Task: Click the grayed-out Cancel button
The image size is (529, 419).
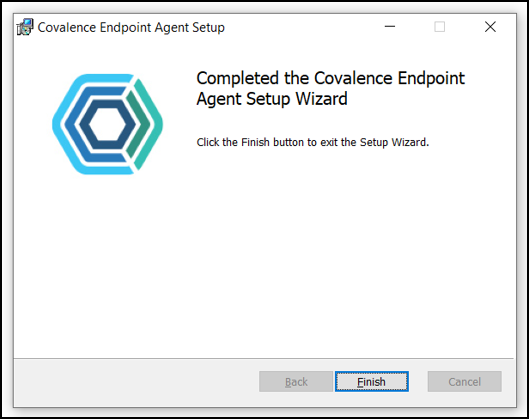Action: point(465,382)
